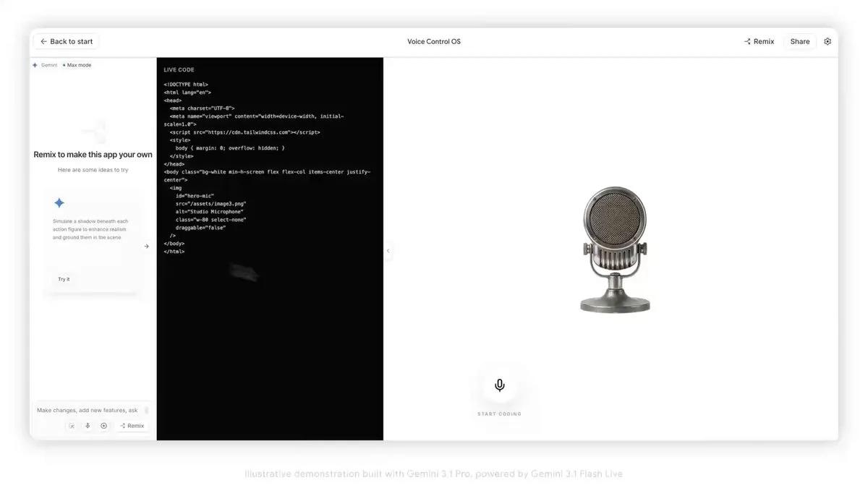Screen dimensions: 868x488
Task: Open the image attachment icon in chat bar
Action: [71, 425]
